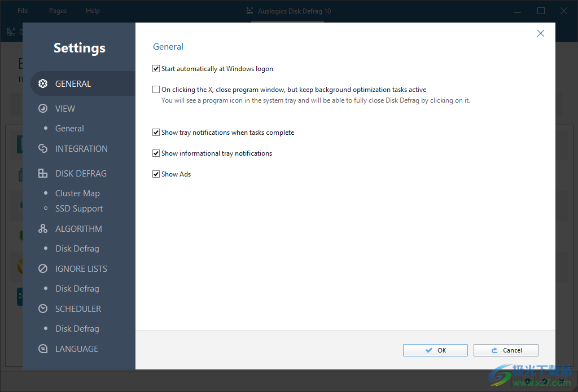The image size is (578, 392).
Task: Click the View circular icon in sidebar
Action: click(43, 108)
